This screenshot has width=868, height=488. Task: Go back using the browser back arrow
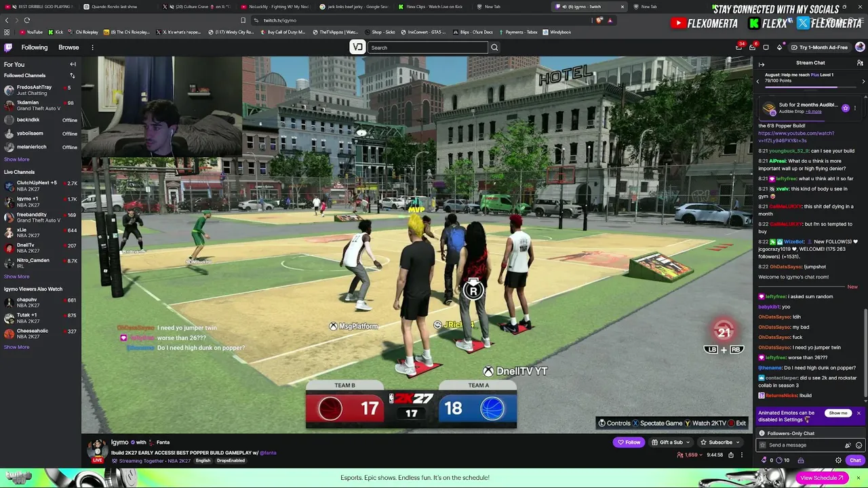click(x=7, y=20)
